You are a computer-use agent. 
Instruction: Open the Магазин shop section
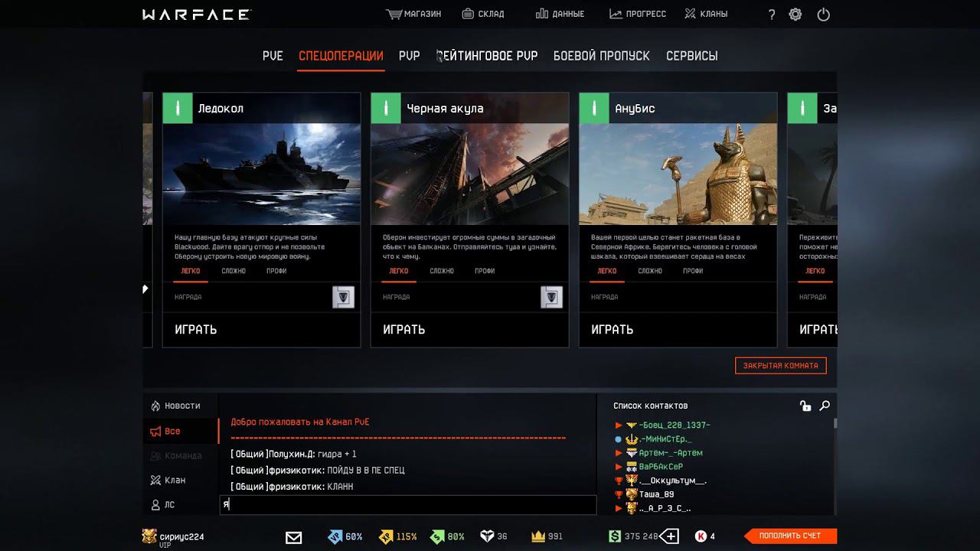[413, 14]
